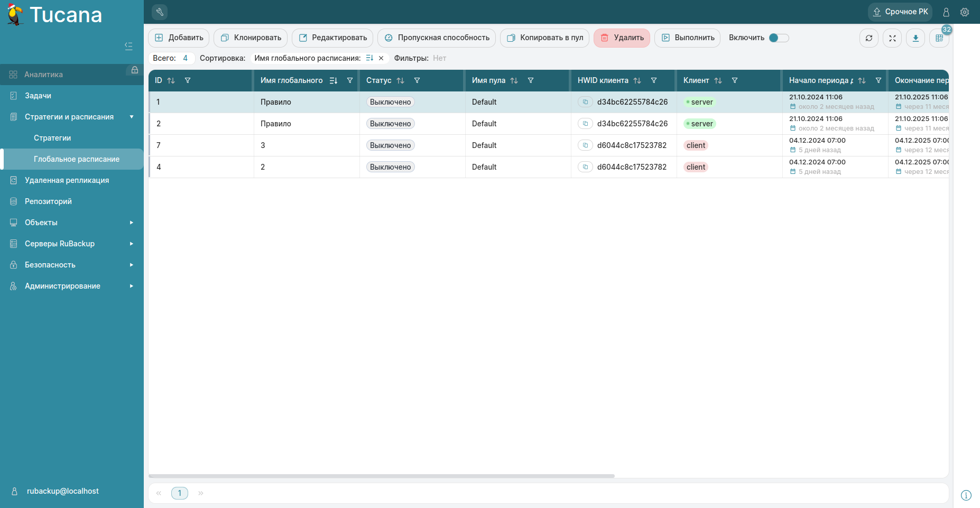
Task: Click the download export icon
Action: 916,38
